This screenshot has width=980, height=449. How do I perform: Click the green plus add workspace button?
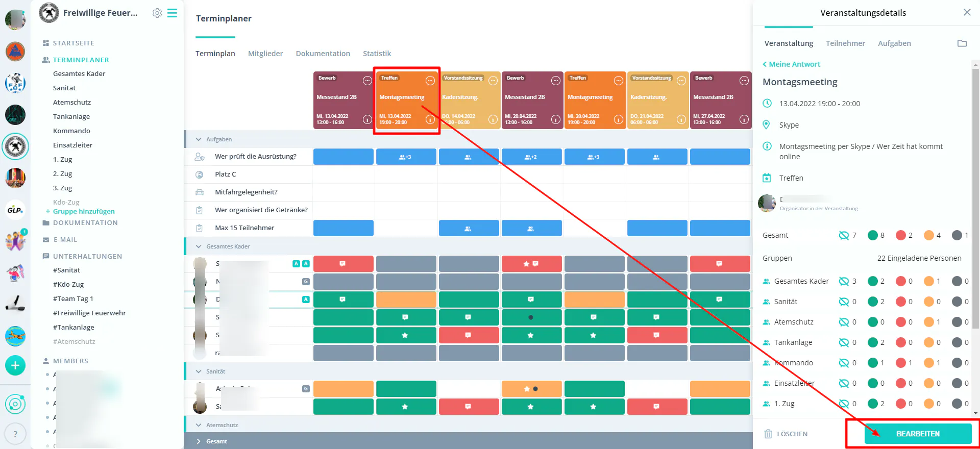pos(15,365)
